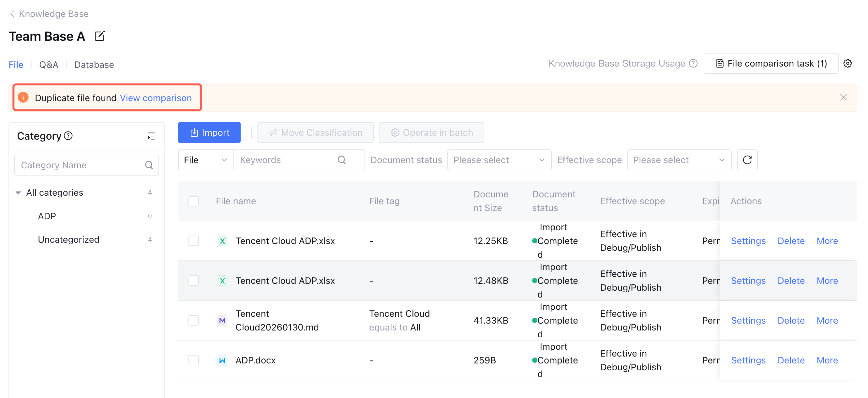This screenshot has height=398, width=868.
Task: Collapse the All categories tree node
Action: coord(18,193)
